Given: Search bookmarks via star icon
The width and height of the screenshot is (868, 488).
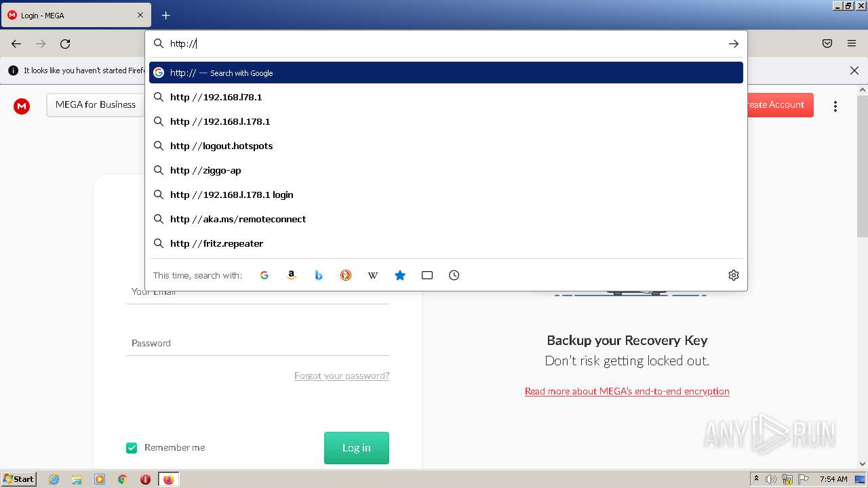Looking at the screenshot, I should (x=400, y=275).
